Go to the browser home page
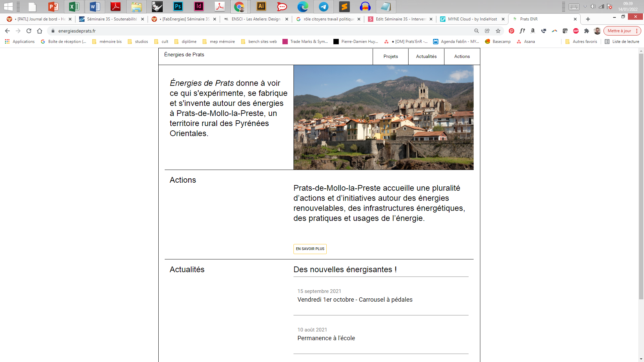This screenshot has height=362, width=644. point(40,31)
